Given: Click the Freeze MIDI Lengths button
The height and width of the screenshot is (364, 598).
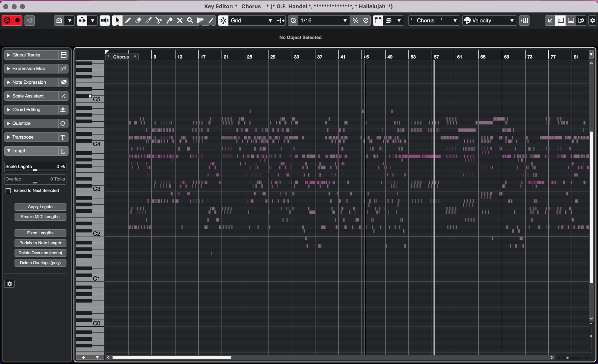Looking at the screenshot, I should click(40, 217).
